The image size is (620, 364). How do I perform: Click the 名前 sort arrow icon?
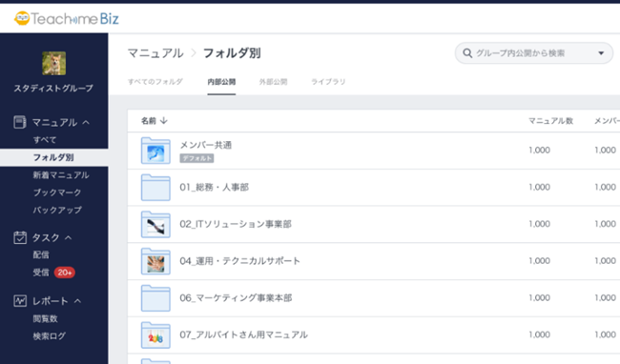tap(164, 120)
